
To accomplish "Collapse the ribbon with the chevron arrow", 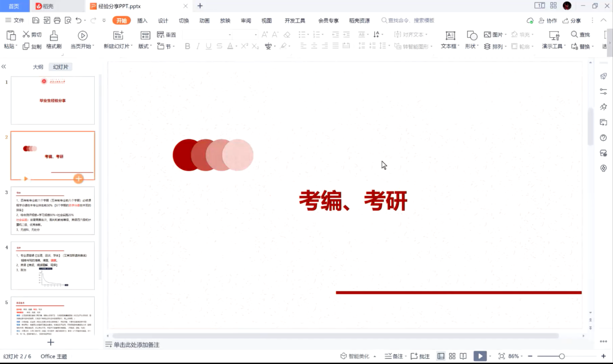I will pos(603,21).
